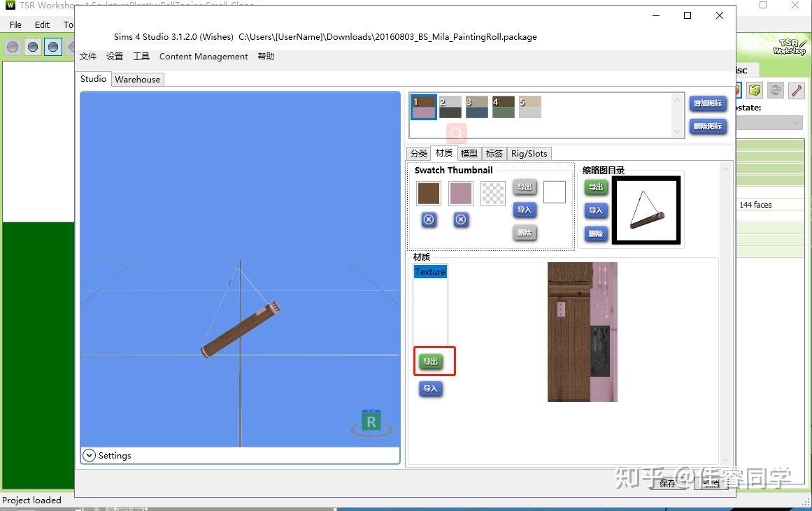Switch to the Warehouse tab
The height and width of the screenshot is (511, 812).
pyautogui.click(x=137, y=79)
